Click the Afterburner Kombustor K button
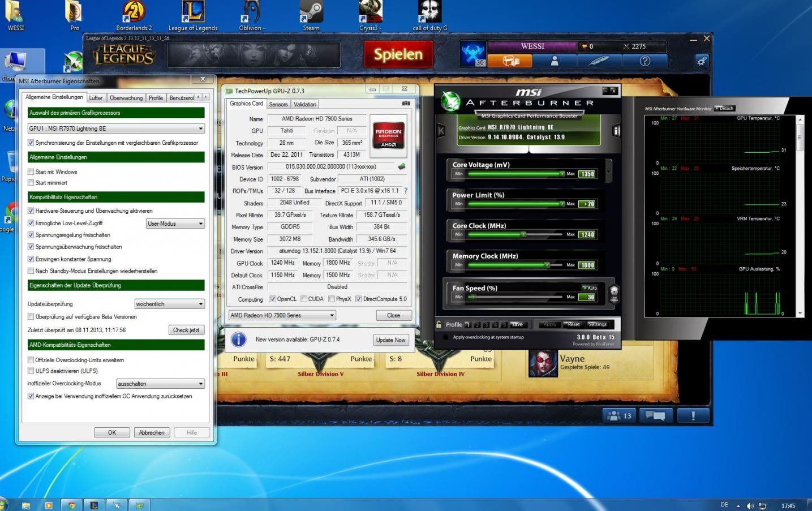The width and height of the screenshot is (812, 511). 441,131
